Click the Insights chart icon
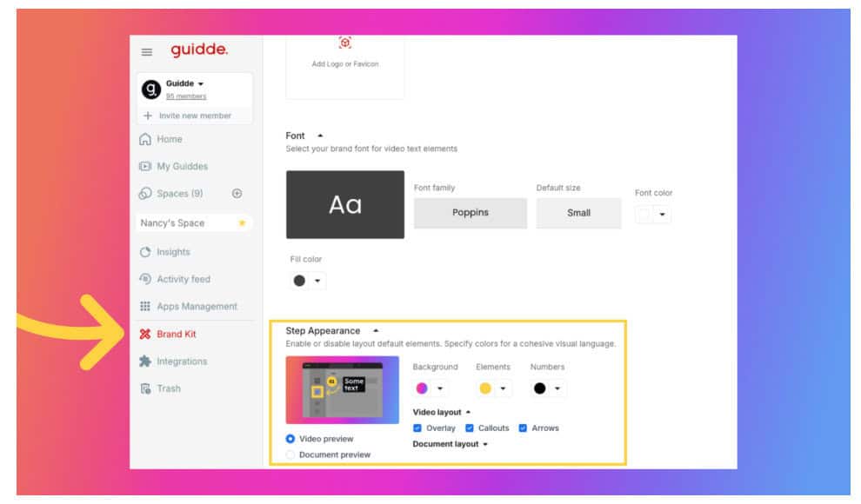This screenshot has width=861, height=504. (x=145, y=252)
